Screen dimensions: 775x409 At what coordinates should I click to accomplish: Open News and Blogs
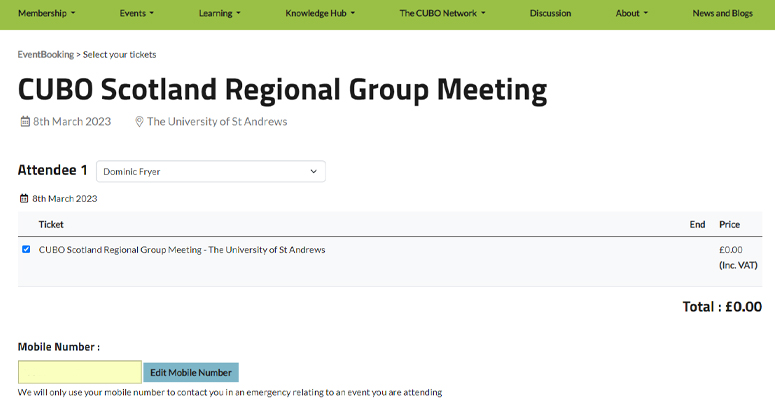(x=722, y=13)
